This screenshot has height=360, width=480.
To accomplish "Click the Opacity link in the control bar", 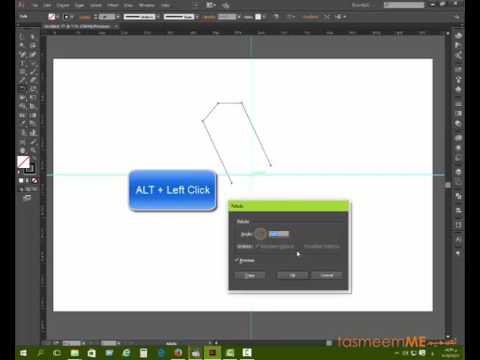I will pyautogui.click(x=209, y=17).
